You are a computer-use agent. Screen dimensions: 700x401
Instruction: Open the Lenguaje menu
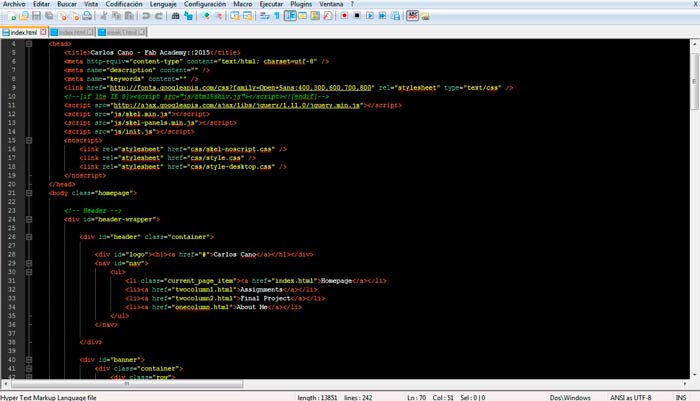coord(163,4)
